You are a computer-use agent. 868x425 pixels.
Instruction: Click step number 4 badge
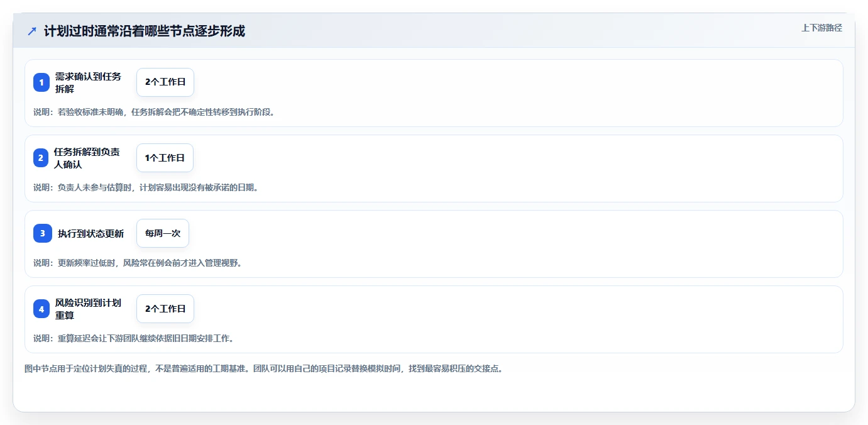coord(41,309)
